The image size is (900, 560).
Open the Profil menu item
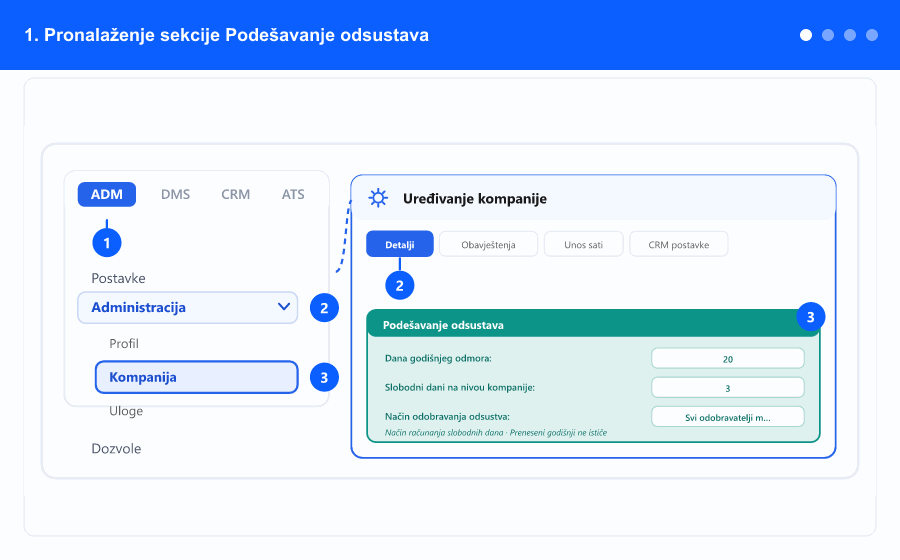124,344
